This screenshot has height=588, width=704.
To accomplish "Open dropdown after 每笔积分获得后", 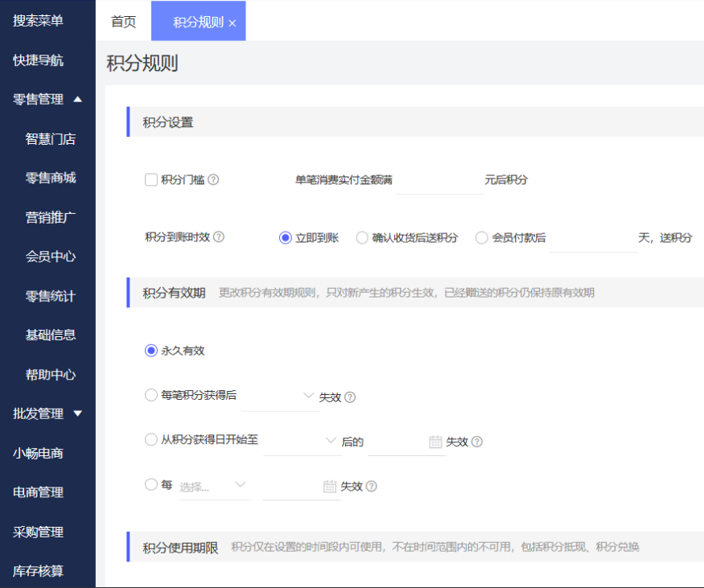I will click(x=280, y=397).
